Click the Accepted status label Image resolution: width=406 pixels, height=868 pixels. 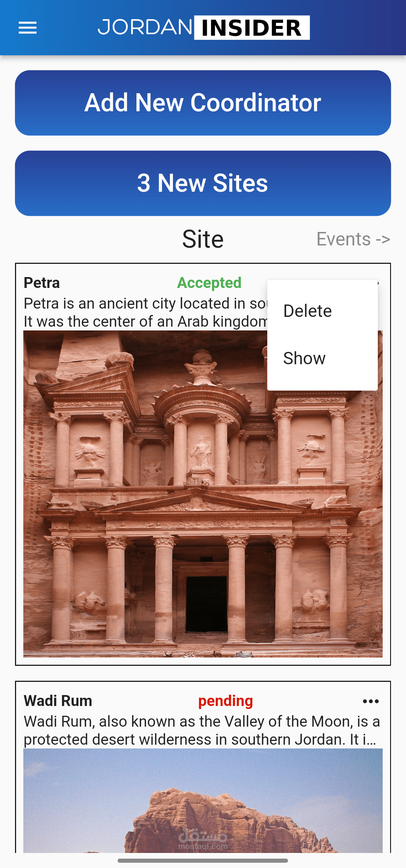(x=209, y=283)
